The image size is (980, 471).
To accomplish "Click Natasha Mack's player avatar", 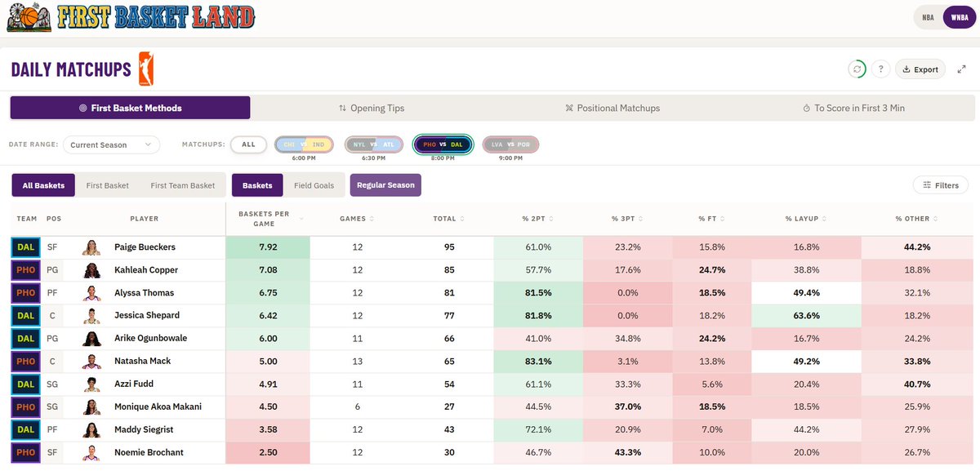I will tap(91, 361).
